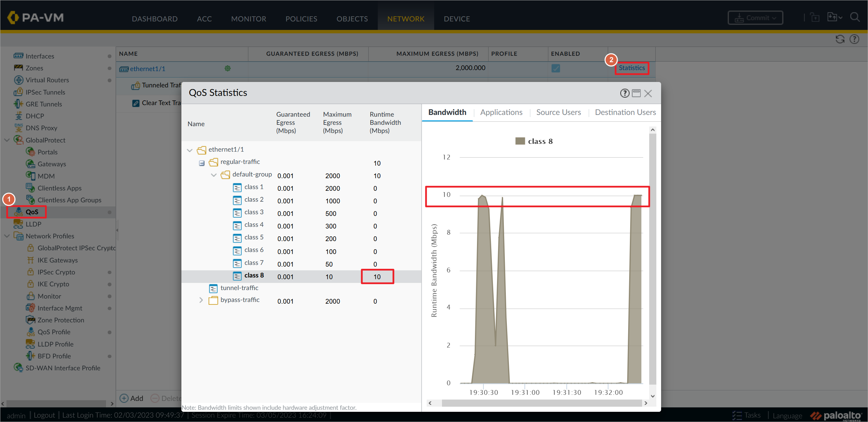Collapse Network Profiles tree

click(x=7, y=236)
